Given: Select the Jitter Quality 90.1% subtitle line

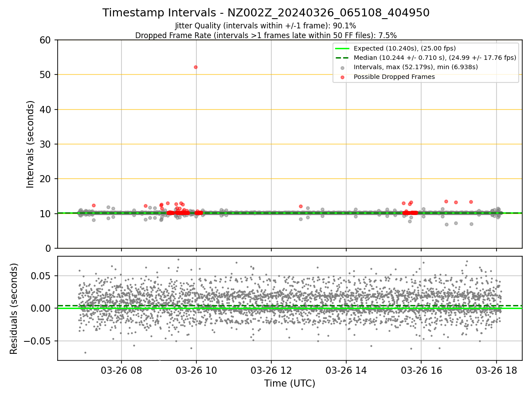Looking at the screenshot, I should coord(266,26).
